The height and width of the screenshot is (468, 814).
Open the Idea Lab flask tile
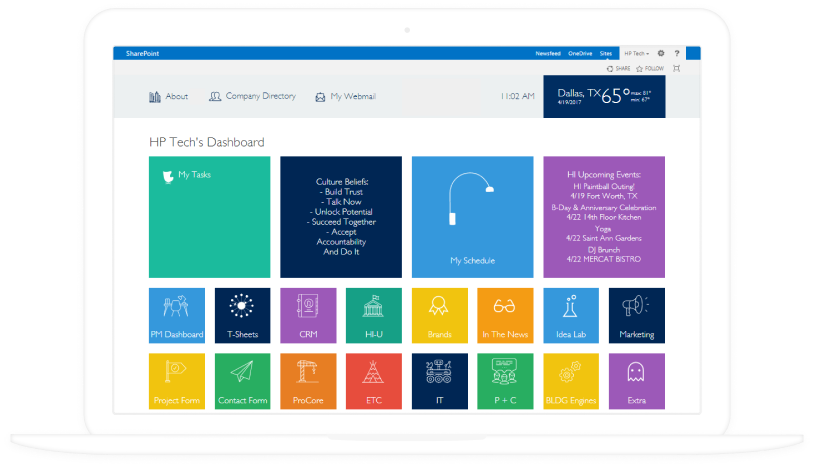[x=571, y=316]
